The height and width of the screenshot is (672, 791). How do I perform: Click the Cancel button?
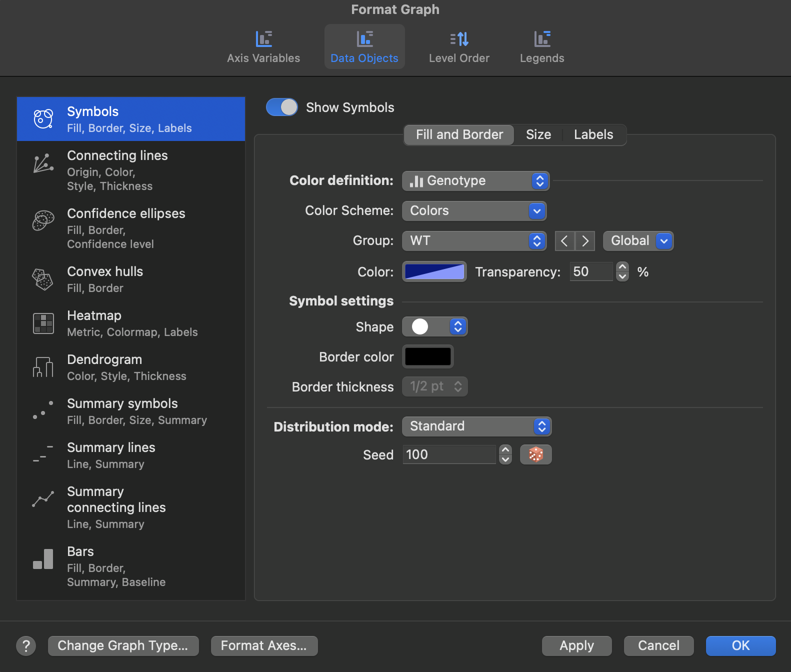pos(658,645)
